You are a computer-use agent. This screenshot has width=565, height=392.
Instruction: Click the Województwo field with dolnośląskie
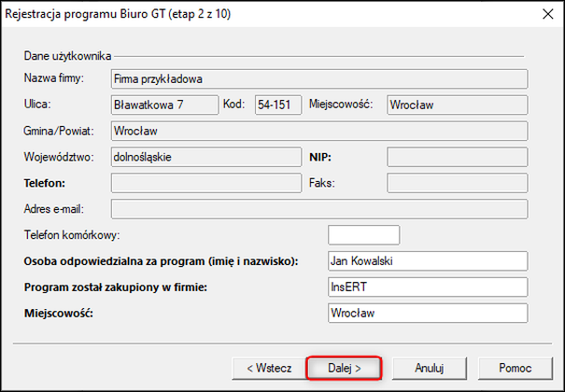click(206, 157)
